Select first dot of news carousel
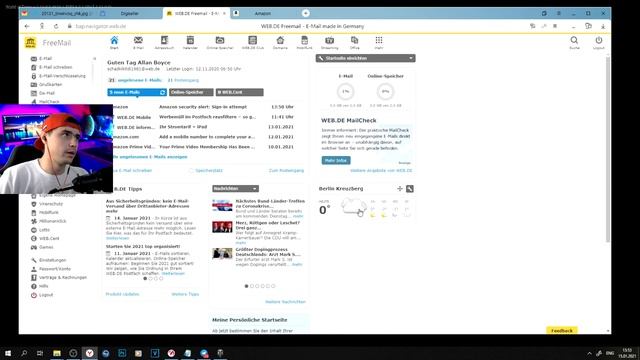This screenshot has height=360, width=640. 246,286
